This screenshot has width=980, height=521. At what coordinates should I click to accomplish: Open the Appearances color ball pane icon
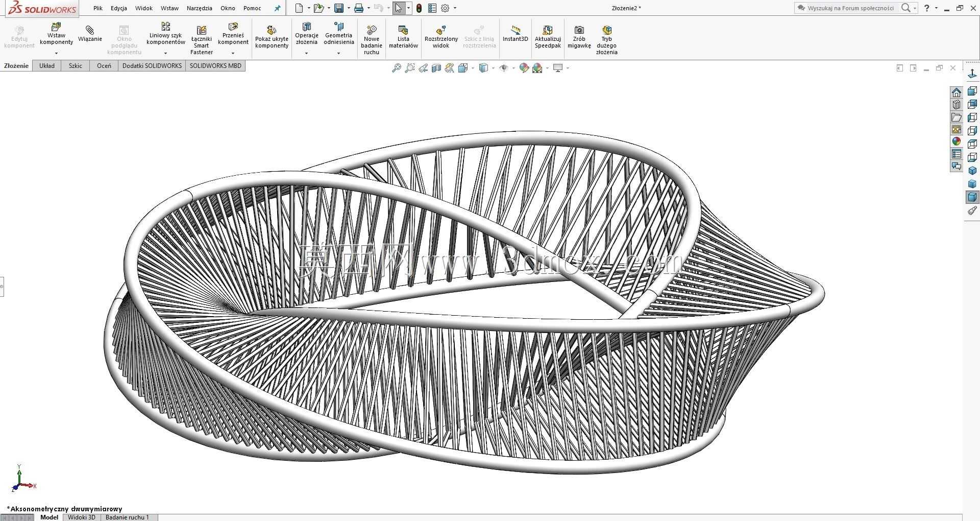click(957, 141)
